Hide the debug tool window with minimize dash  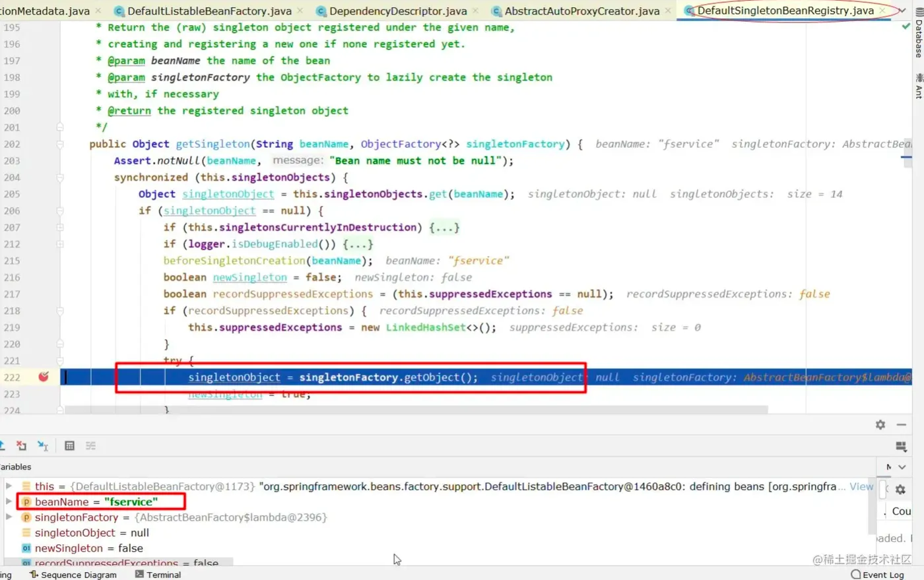902,425
